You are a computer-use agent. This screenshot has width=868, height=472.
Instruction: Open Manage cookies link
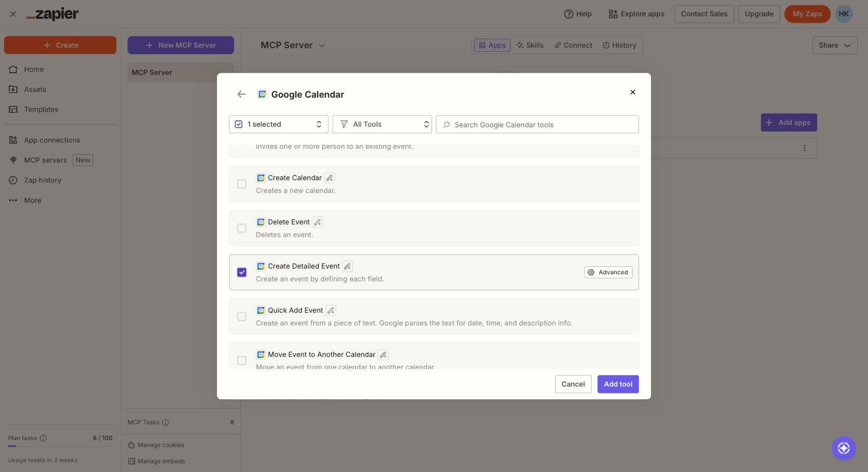[x=156, y=445]
